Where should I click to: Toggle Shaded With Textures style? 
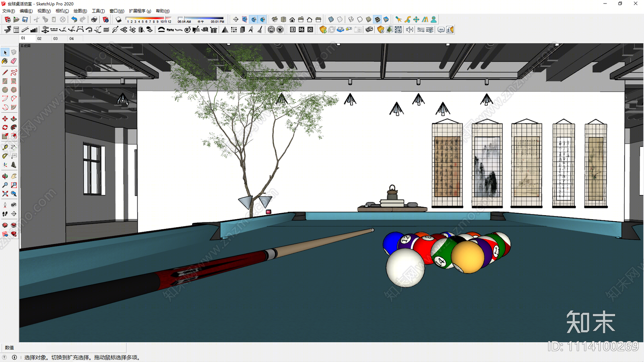[378, 19]
